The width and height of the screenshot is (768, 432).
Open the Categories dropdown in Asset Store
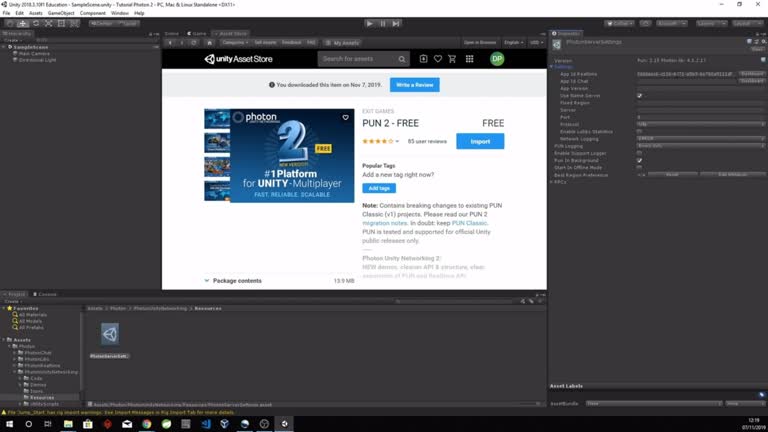[235, 43]
